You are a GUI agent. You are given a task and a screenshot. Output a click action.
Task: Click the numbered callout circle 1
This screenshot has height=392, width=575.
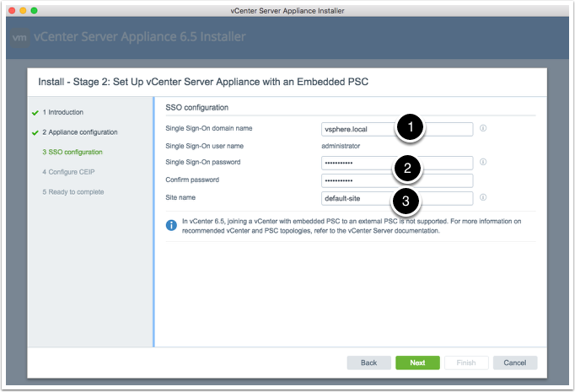pyautogui.click(x=410, y=128)
